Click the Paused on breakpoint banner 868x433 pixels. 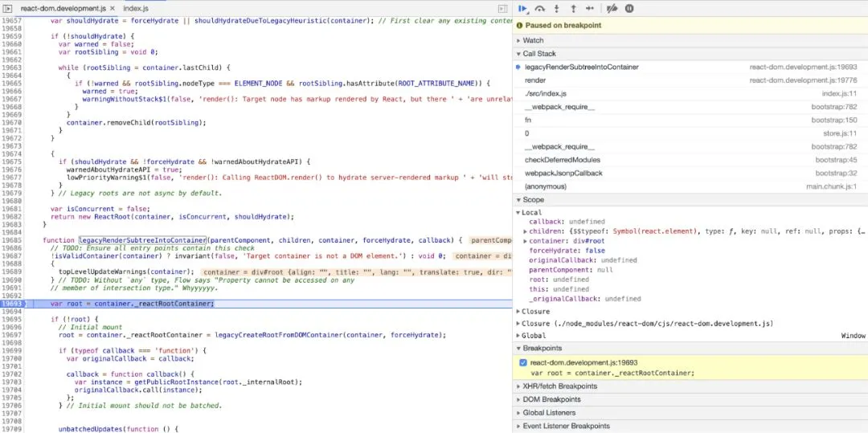coord(690,26)
